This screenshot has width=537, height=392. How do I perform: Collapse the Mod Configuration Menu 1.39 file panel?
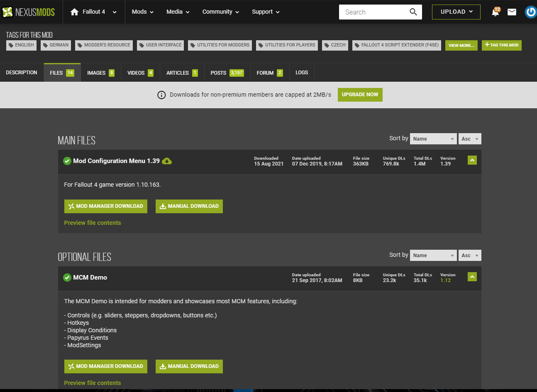click(x=472, y=160)
